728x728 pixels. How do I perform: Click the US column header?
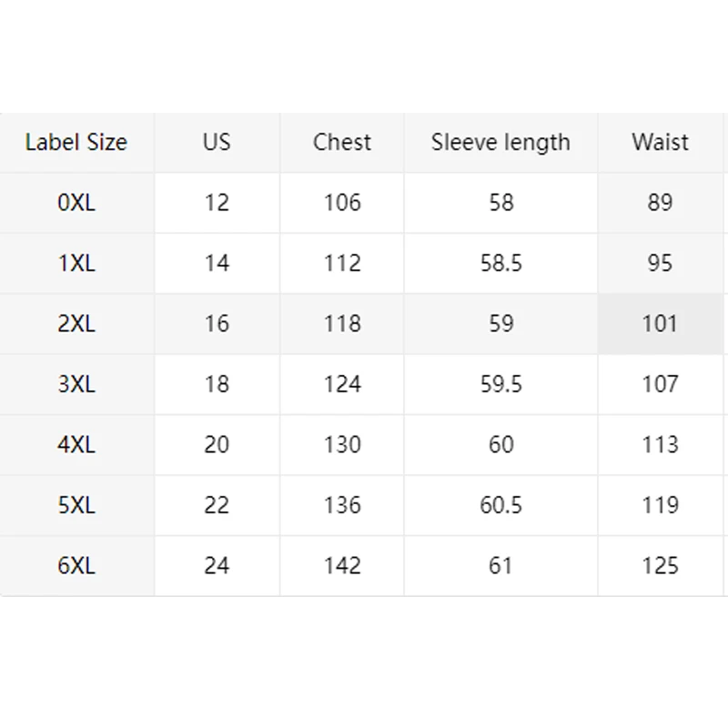click(217, 142)
